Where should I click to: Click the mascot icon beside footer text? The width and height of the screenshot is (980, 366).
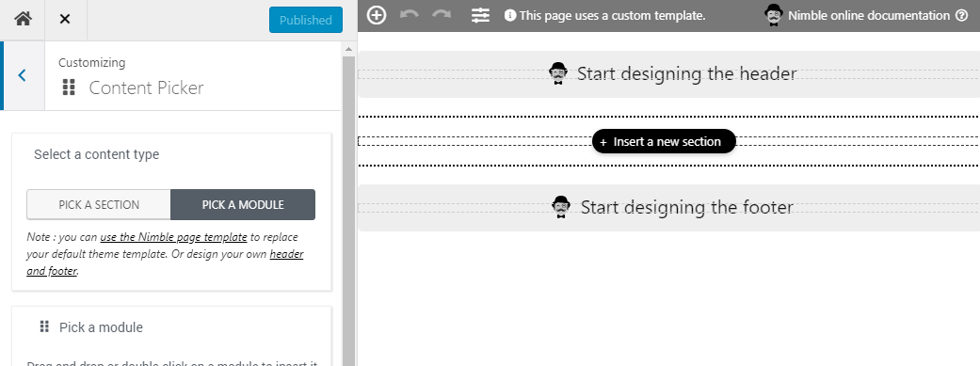(x=561, y=207)
